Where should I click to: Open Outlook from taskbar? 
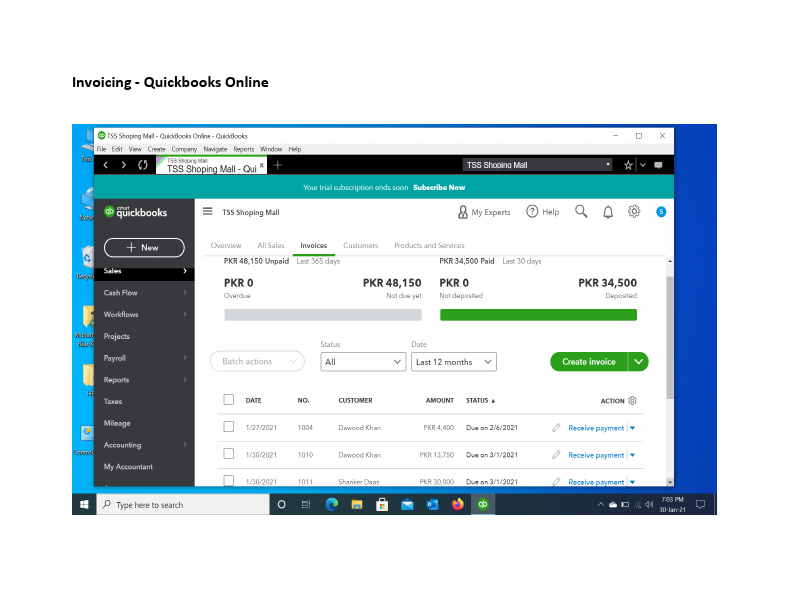pos(432,504)
